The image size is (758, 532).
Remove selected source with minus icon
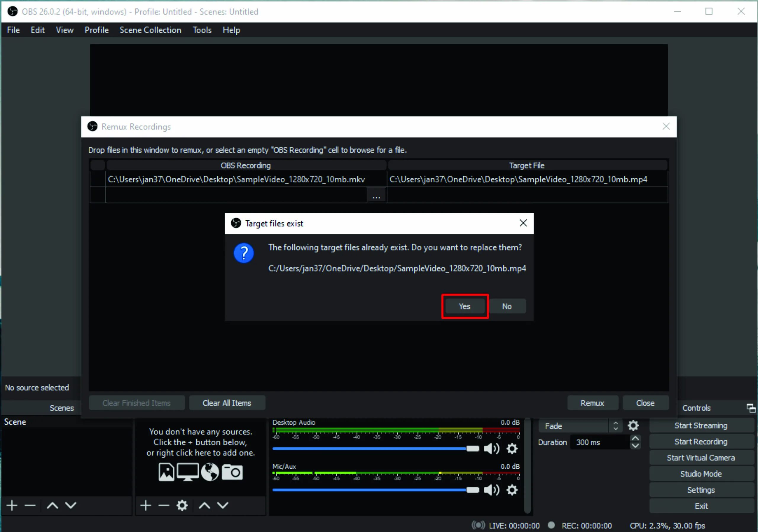click(x=163, y=505)
